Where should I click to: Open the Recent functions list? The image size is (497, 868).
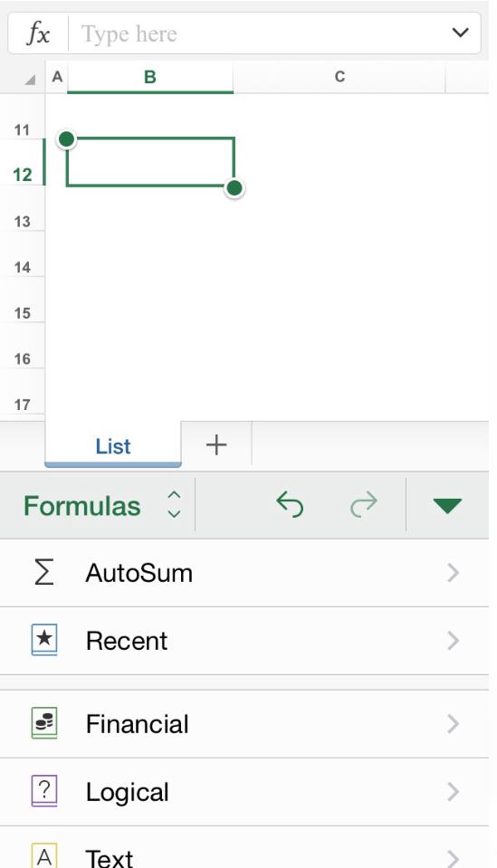pyautogui.click(x=244, y=641)
